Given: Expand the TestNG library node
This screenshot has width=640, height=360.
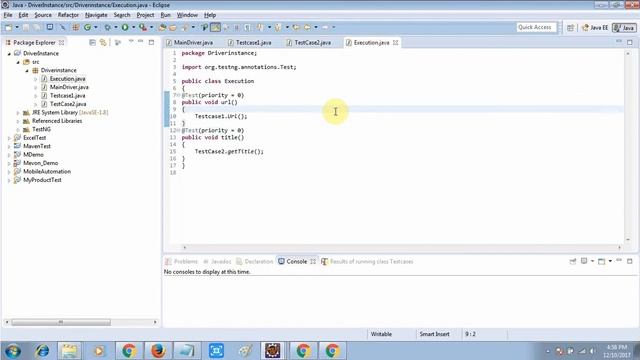Looking at the screenshot, I should click(18, 129).
